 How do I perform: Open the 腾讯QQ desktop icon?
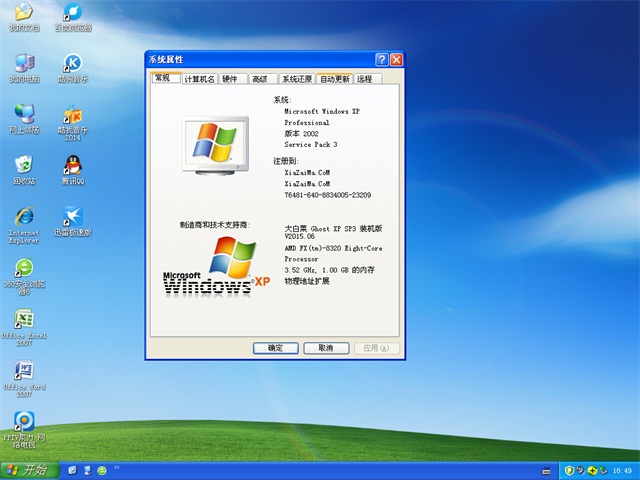pos(72,166)
